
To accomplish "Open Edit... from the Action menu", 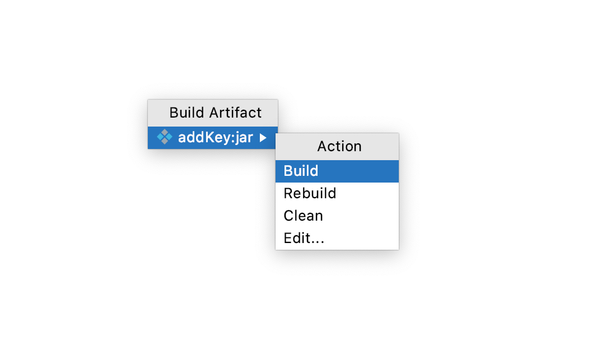I will [x=337, y=239].
